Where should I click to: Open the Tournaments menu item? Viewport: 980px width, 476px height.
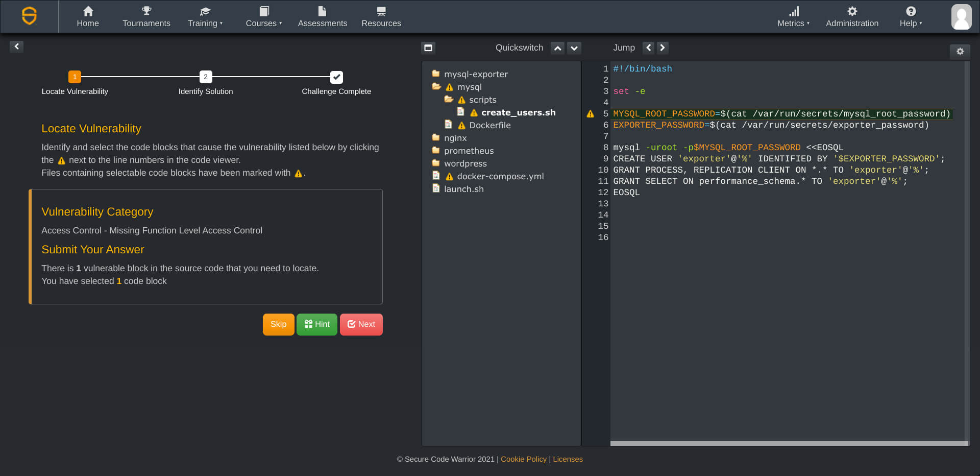(x=146, y=17)
